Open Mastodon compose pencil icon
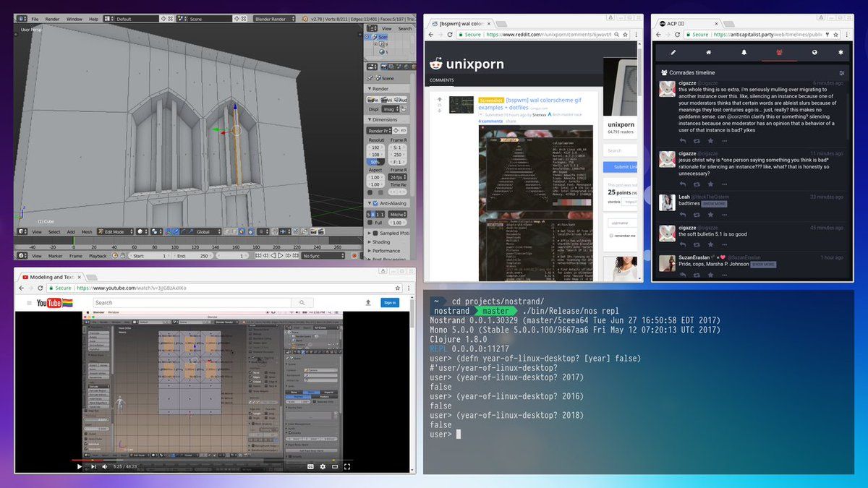 pyautogui.click(x=673, y=52)
